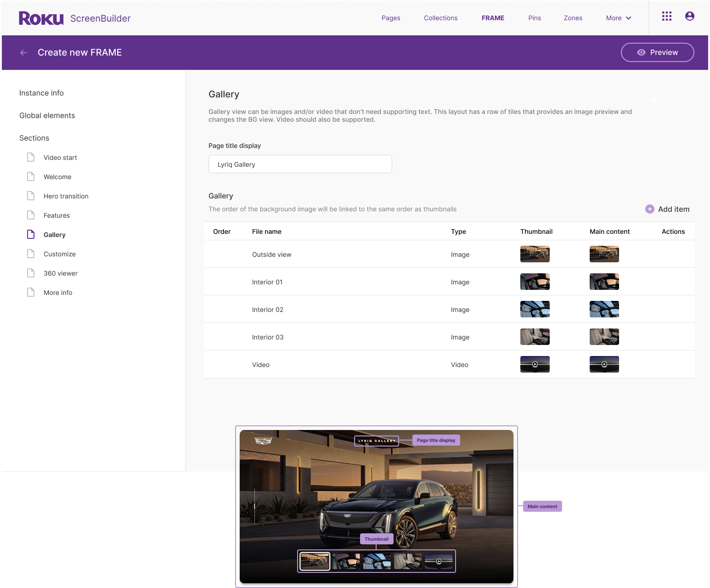Switch to the FRAME tab
The image size is (710, 588).
point(493,18)
